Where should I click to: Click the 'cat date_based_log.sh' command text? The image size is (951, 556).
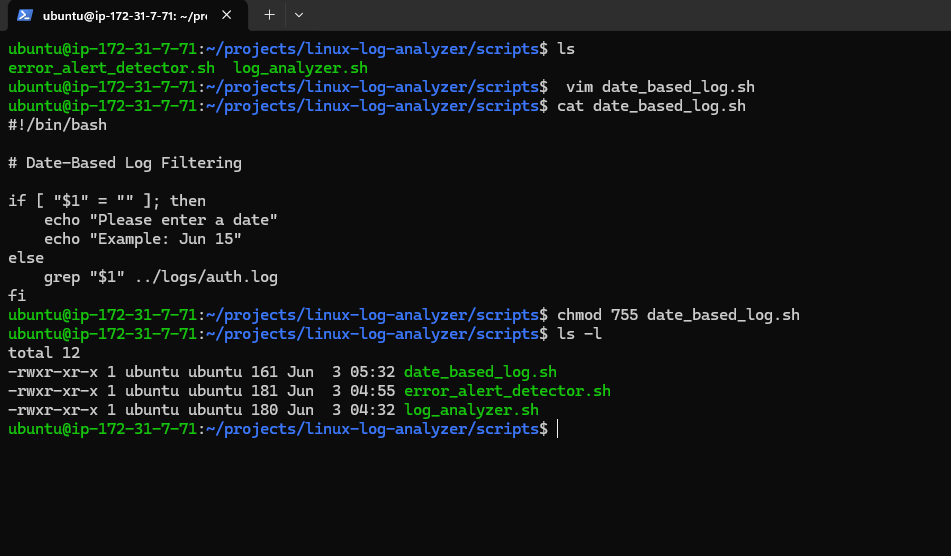pyautogui.click(x=651, y=106)
